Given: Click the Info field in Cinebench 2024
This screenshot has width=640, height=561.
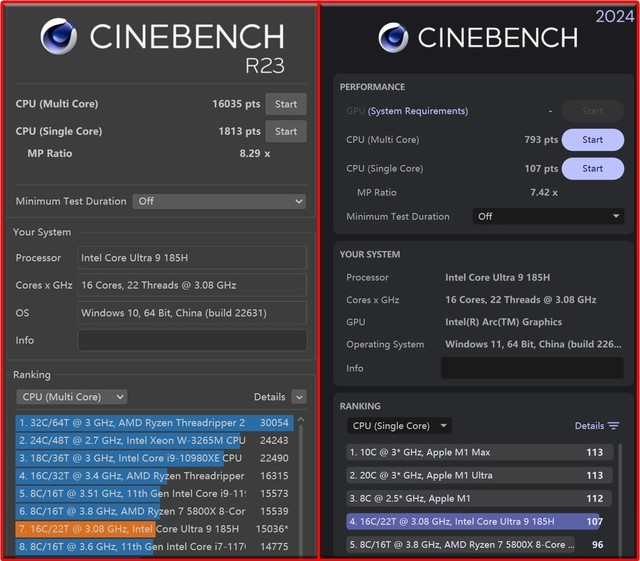Looking at the screenshot, I should coord(531,368).
